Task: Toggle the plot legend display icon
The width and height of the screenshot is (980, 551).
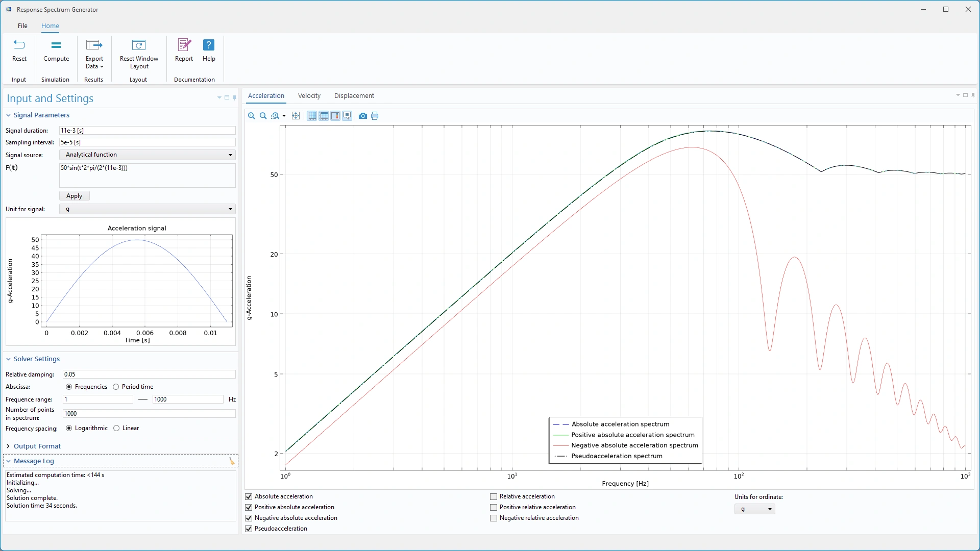Action: (347, 116)
